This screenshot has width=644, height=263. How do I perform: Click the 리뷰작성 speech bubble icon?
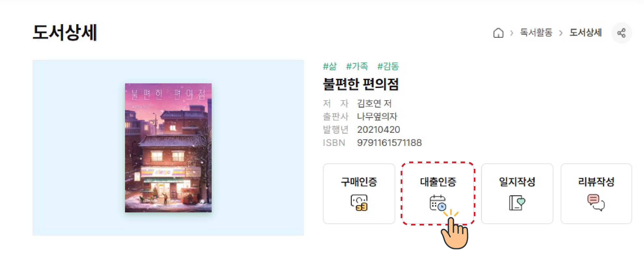(x=596, y=203)
